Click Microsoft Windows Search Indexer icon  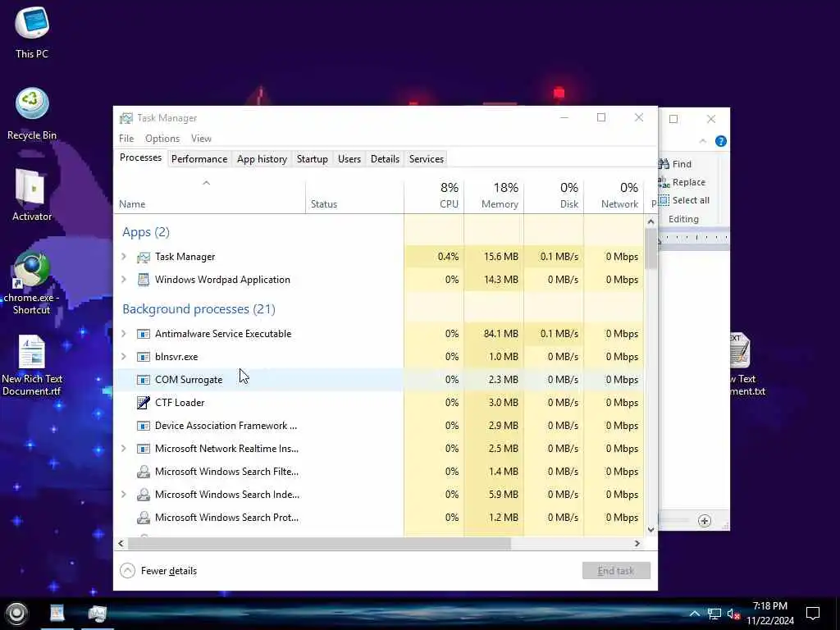pyautogui.click(x=143, y=495)
